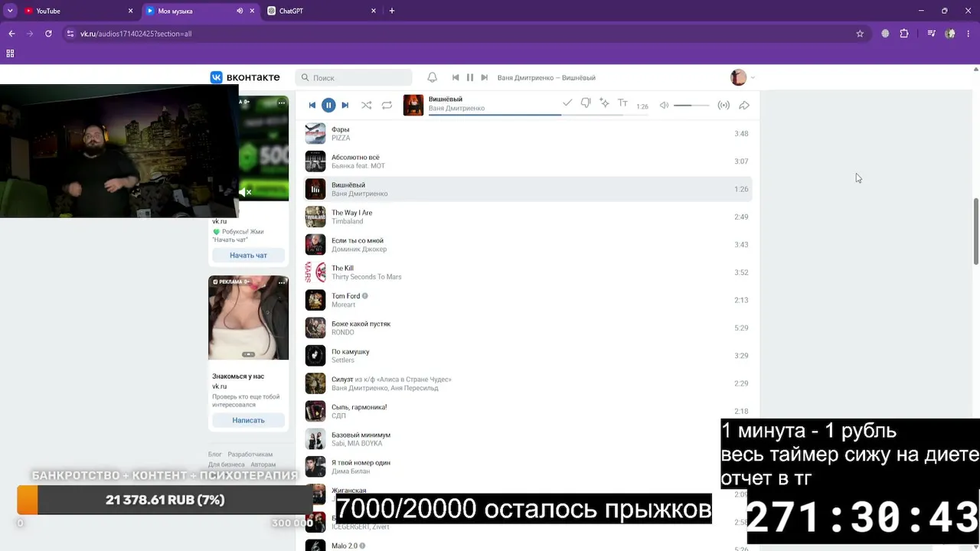980x551 pixels.
Task: Mute the Моя музыка tab audio icon
Action: pyautogui.click(x=240, y=11)
